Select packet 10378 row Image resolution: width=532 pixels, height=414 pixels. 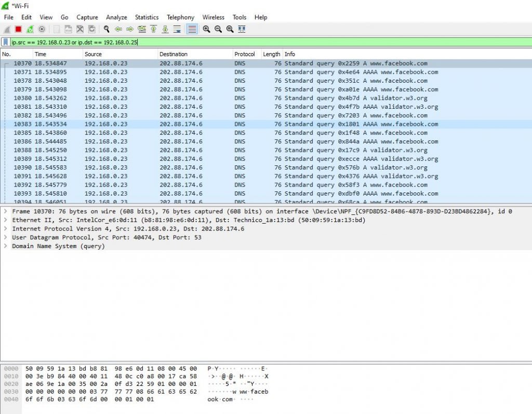coord(266,81)
